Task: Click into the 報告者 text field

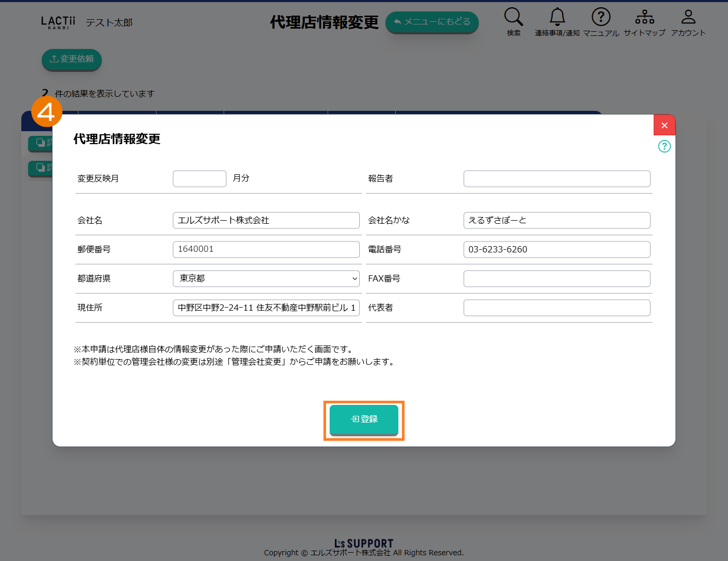Action: 556,178
